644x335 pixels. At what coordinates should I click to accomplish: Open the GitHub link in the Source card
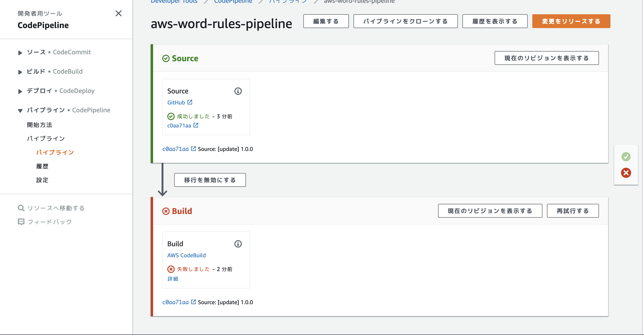click(x=176, y=102)
